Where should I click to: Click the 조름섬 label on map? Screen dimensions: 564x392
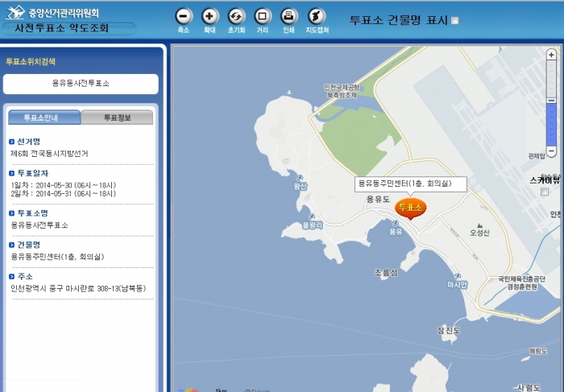pyautogui.click(x=386, y=272)
